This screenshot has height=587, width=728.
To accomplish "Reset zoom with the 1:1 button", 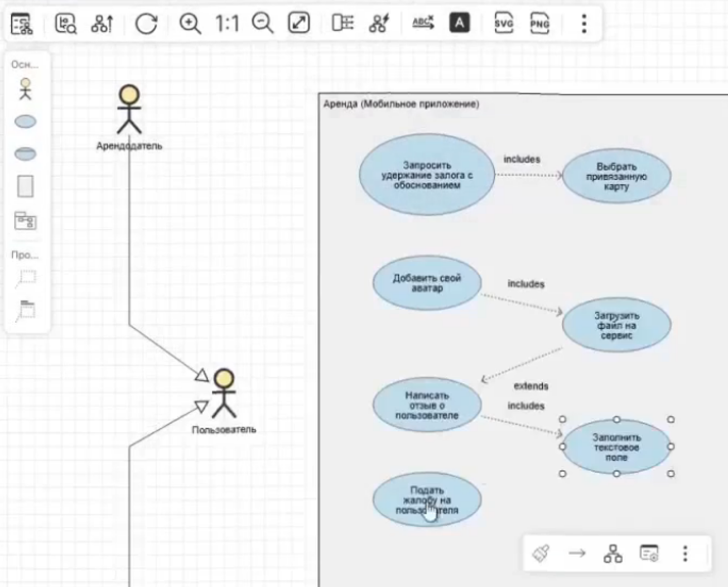I will point(226,23).
